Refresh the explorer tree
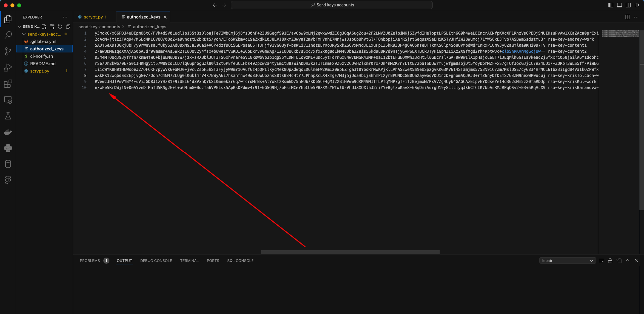The width and height of the screenshot is (644, 314). pos(60,27)
